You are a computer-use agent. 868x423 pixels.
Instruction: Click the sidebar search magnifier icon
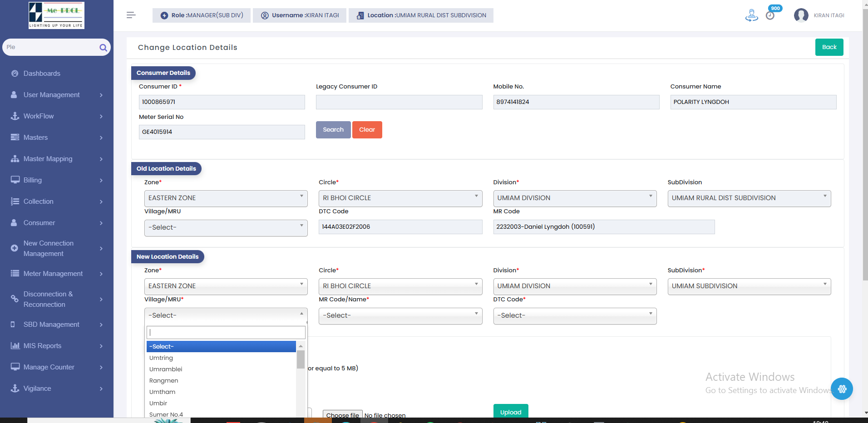coord(103,47)
